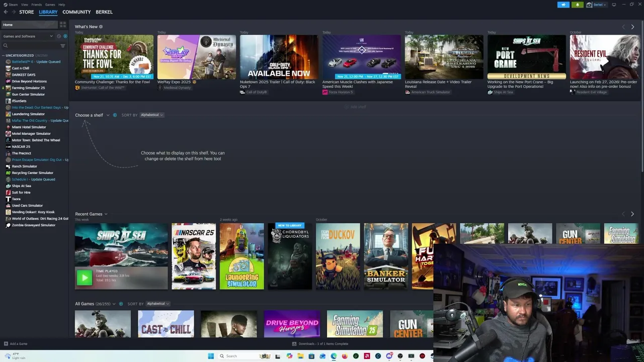
Task: Open the blue announcements megaphone button
Action: (563, 5)
